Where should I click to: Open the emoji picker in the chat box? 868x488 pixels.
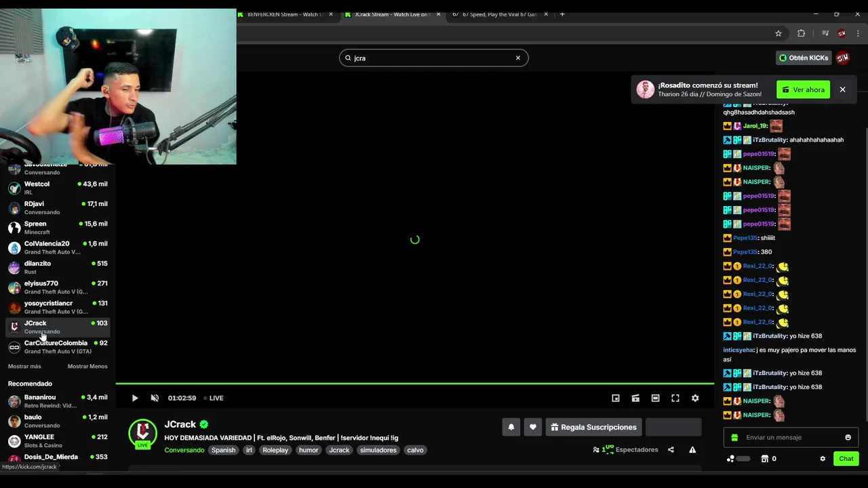click(848, 437)
